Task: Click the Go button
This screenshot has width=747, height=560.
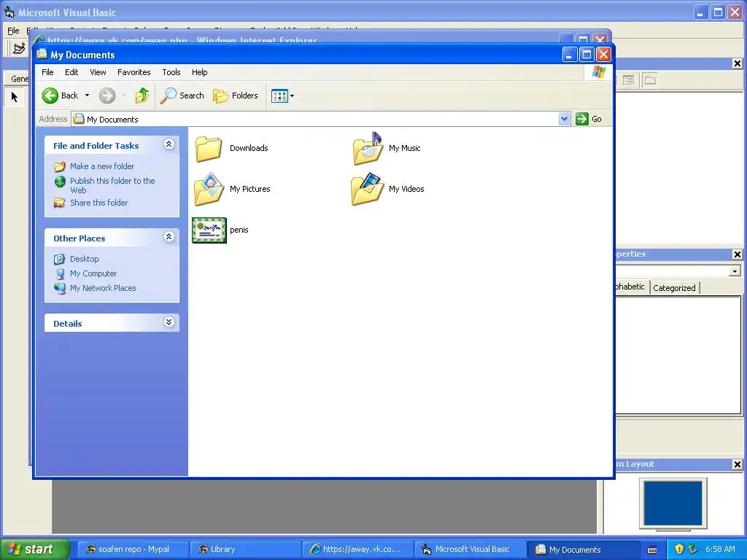Action: (x=589, y=119)
